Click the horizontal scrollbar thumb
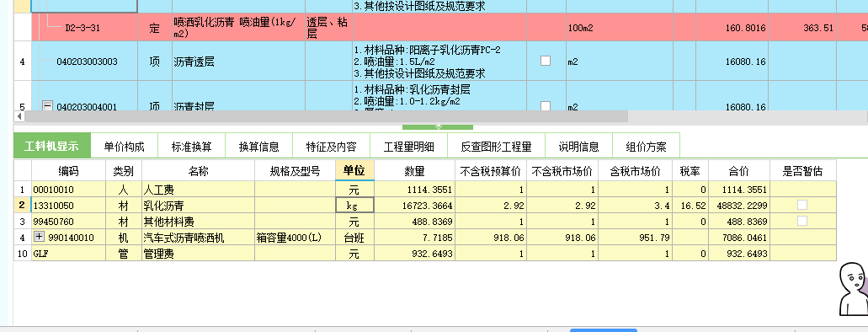Viewport: 868px width, 332px height. tap(326, 116)
